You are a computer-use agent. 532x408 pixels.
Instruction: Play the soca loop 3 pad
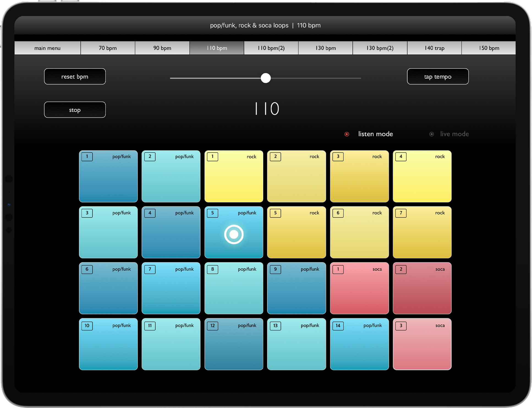pos(422,344)
